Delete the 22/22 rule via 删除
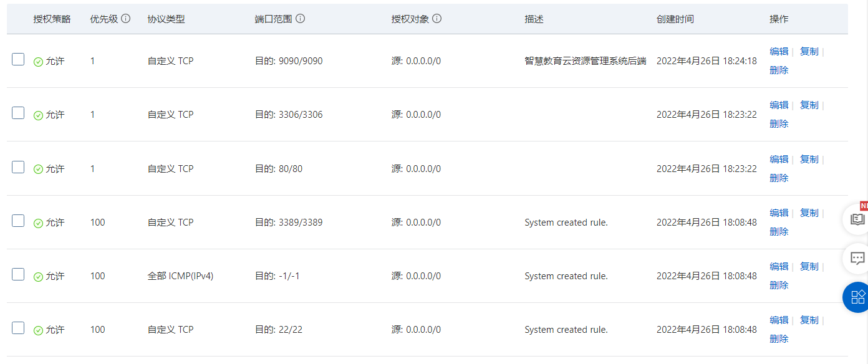The height and width of the screenshot is (364, 868). point(779,339)
